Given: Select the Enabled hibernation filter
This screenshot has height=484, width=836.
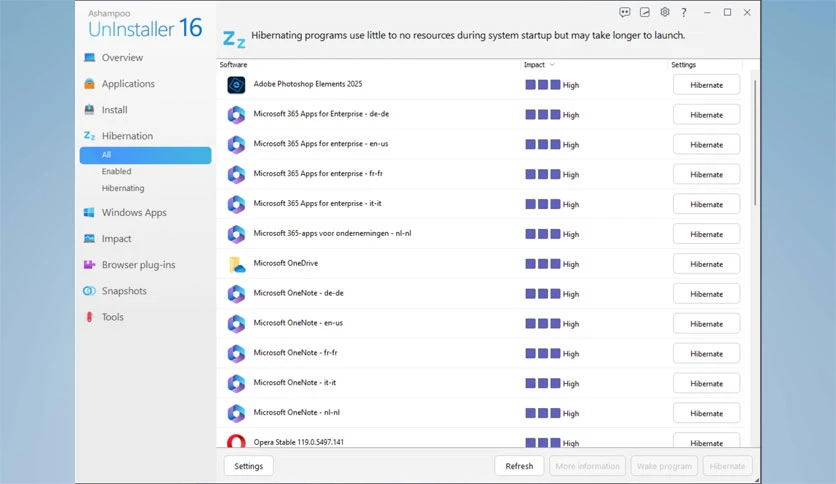Looking at the screenshot, I should tap(116, 171).
